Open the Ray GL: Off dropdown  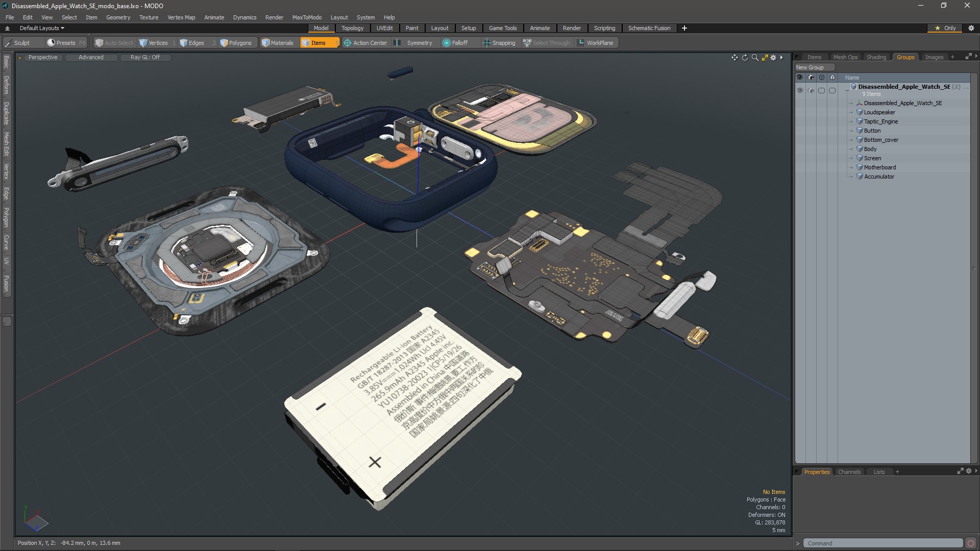pyautogui.click(x=145, y=57)
